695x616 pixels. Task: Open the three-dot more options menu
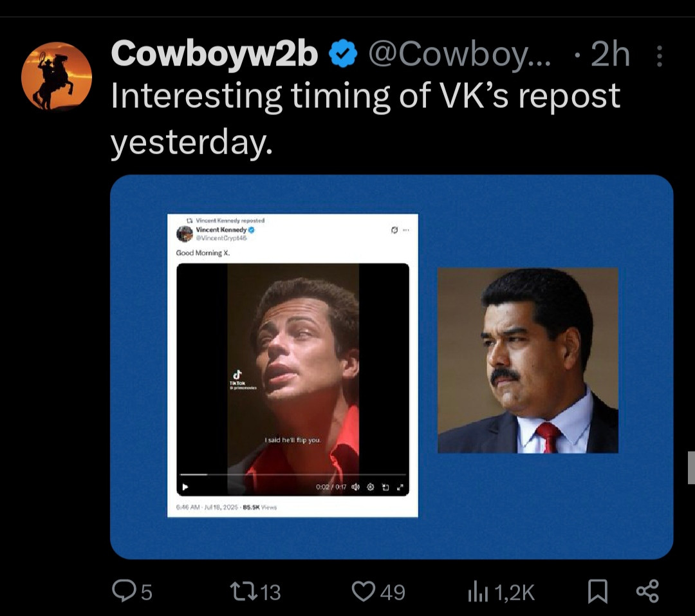659,57
